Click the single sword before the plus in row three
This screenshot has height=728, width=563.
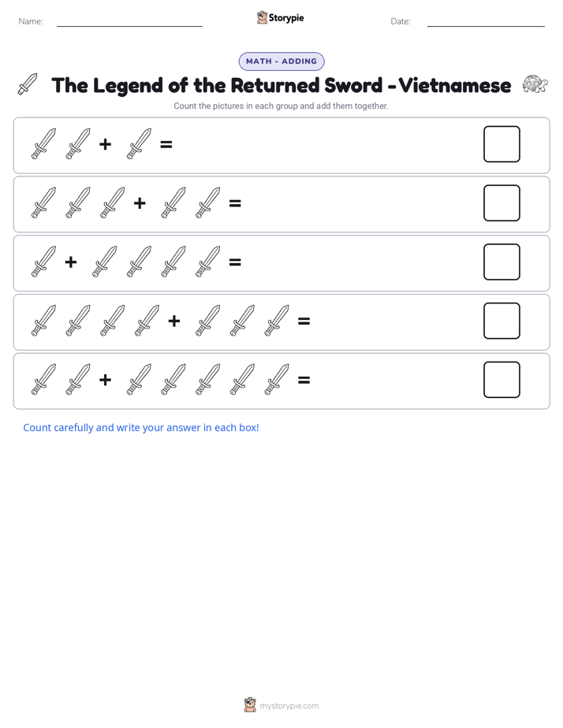pyautogui.click(x=43, y=262)
